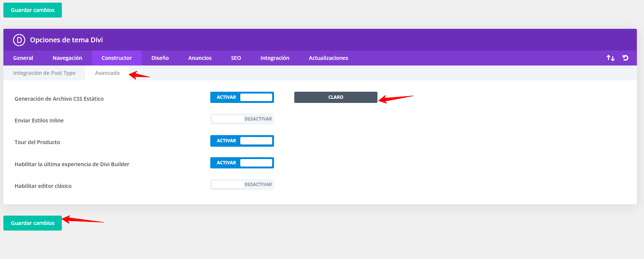Click Opciones de tema Divi title
644x259 pixels.
pyautogui.click(x=66, y=40)
